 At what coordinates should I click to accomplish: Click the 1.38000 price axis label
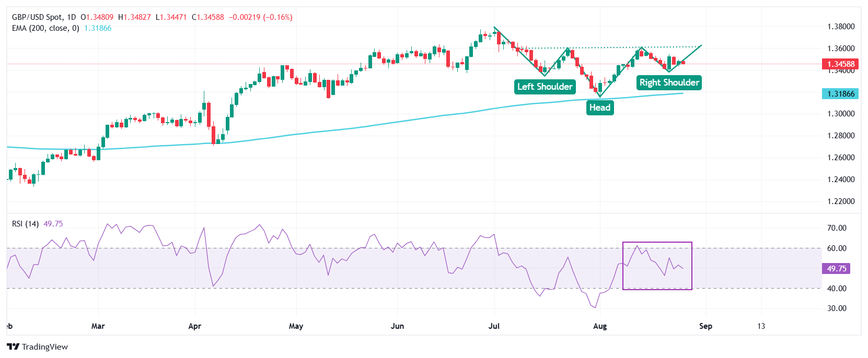841,27
